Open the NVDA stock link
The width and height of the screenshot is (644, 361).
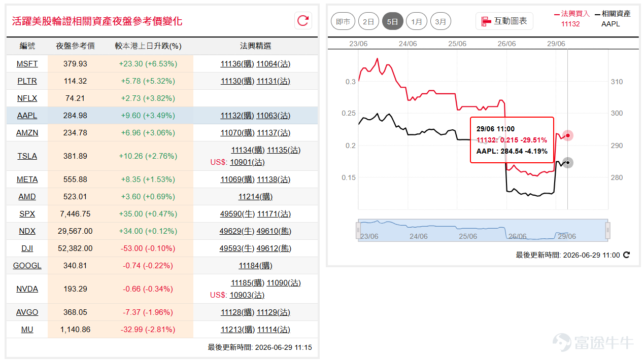point(27,289)
